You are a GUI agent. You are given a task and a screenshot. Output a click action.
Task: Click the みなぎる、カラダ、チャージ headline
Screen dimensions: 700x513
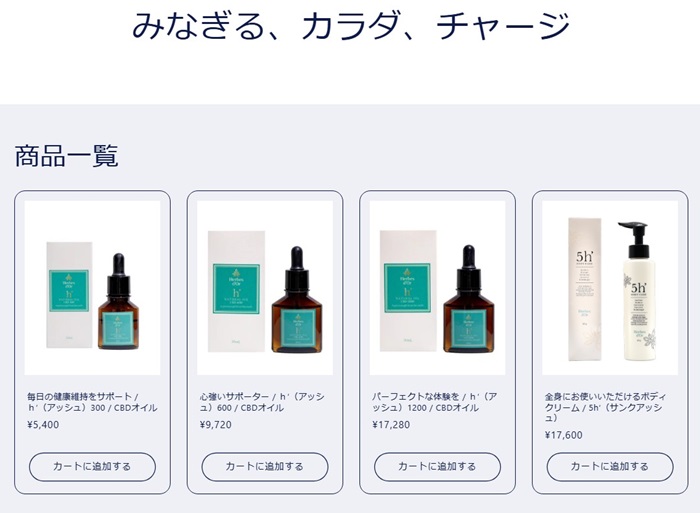coord(351,26)
